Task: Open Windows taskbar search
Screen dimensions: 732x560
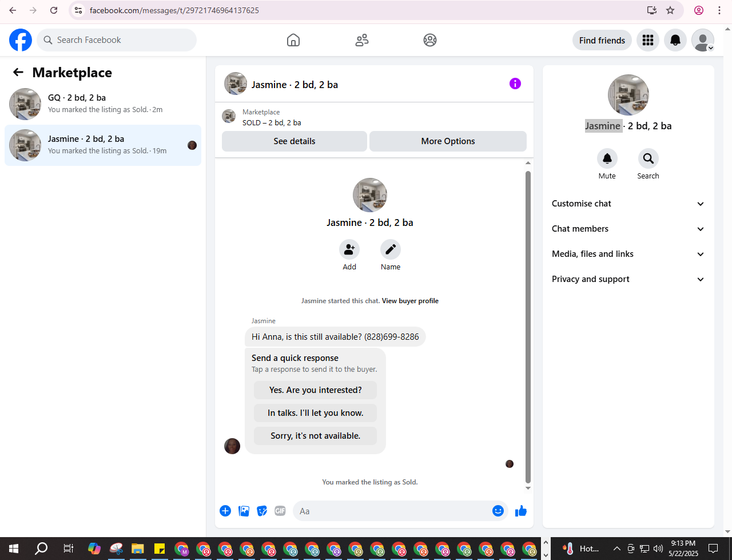Action: click(41, 549)
